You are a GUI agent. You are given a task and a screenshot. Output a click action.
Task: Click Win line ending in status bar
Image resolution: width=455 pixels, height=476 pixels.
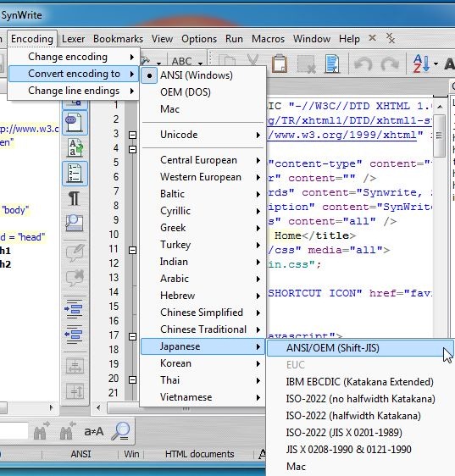point(131,454)
